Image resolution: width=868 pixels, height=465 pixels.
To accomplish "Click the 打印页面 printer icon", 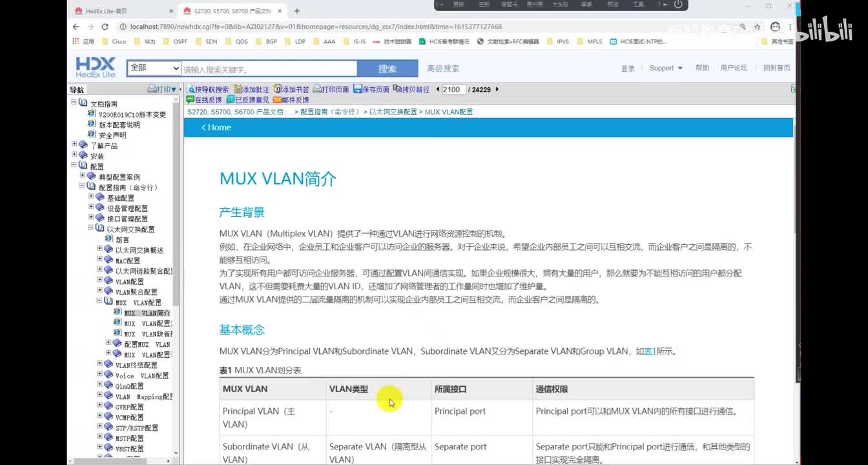I will [317, 90].
